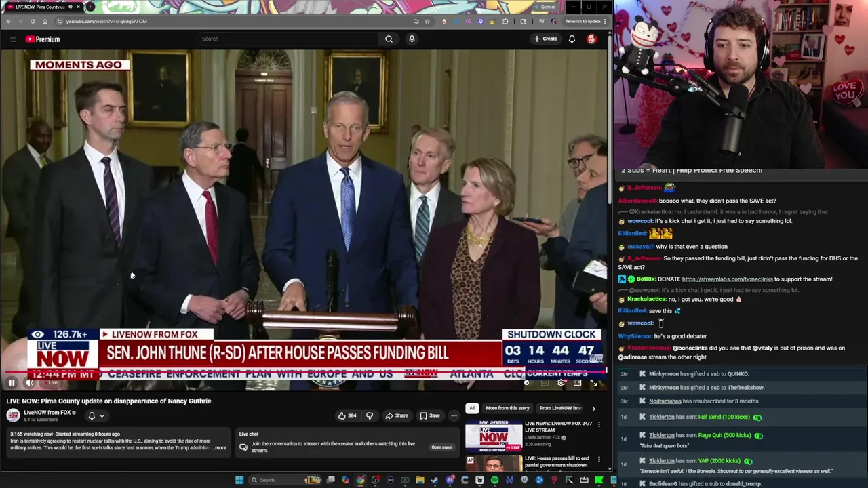The image size is (868, 488).
Task: Click the Create button
Action: [545, 39]
